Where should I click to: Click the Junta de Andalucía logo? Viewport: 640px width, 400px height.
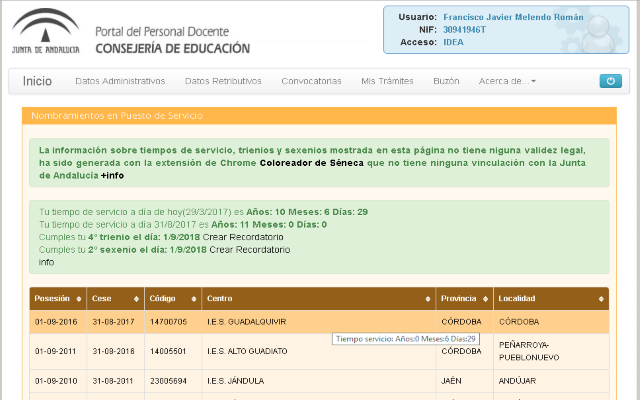(45, 31)
